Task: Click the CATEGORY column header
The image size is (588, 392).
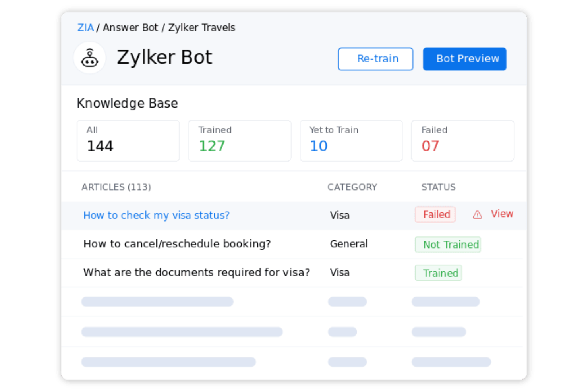Action: tap(352, 187)
